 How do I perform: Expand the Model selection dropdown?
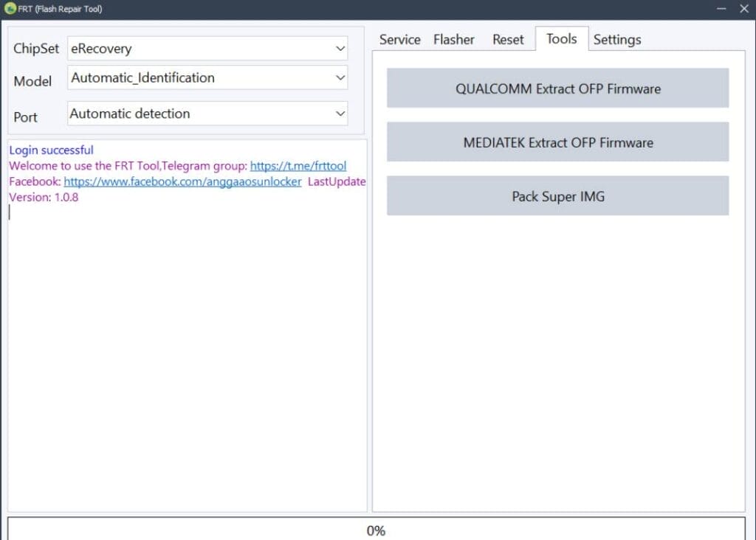[340, 77]
